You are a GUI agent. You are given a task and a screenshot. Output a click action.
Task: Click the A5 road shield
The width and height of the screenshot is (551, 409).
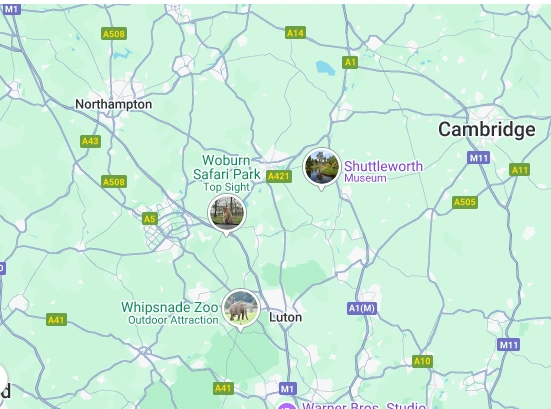point(150,219)
